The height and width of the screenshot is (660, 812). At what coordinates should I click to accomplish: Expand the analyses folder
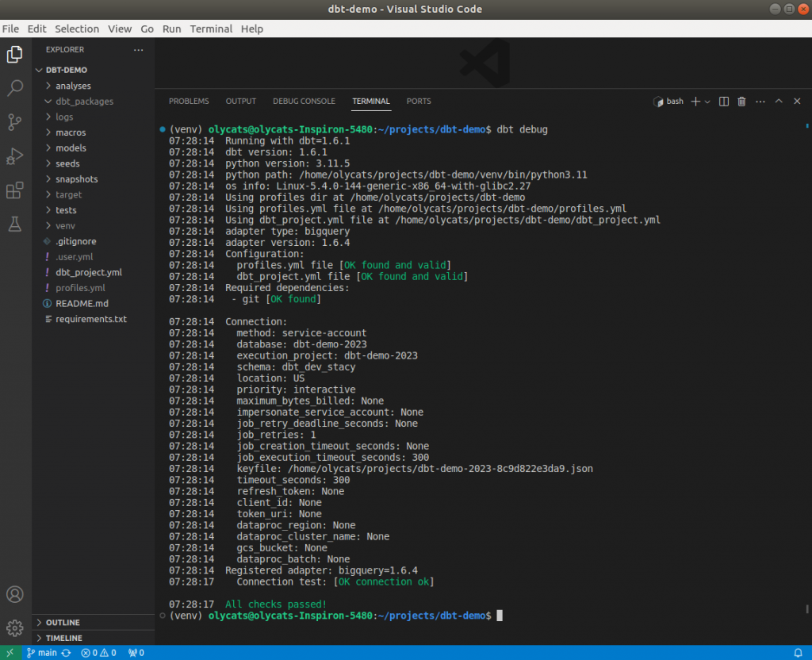[94, 86]
